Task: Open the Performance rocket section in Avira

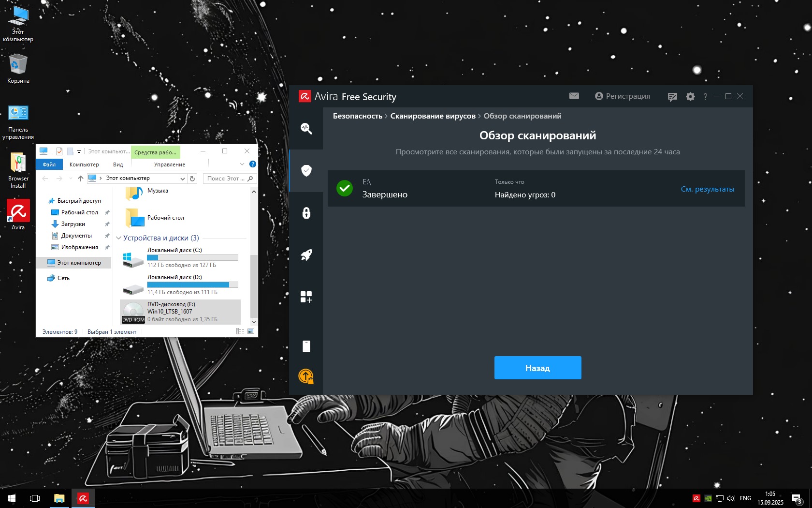Action: point(306,255)
